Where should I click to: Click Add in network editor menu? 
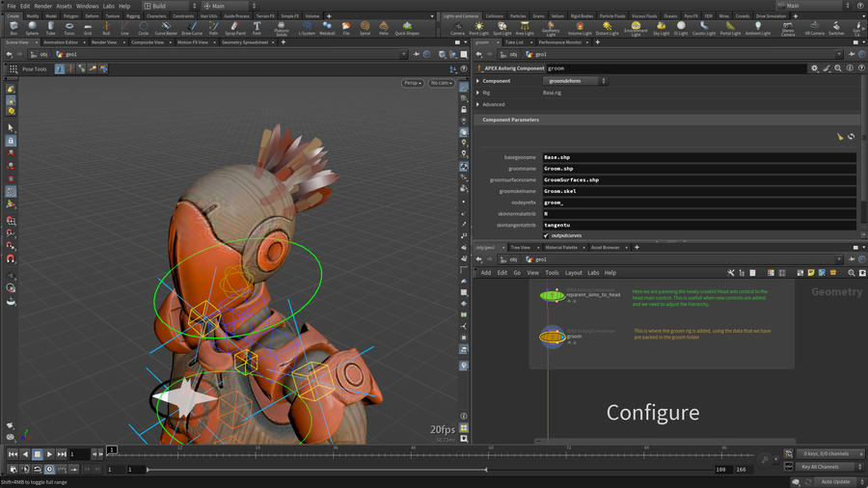click(485, 273)
